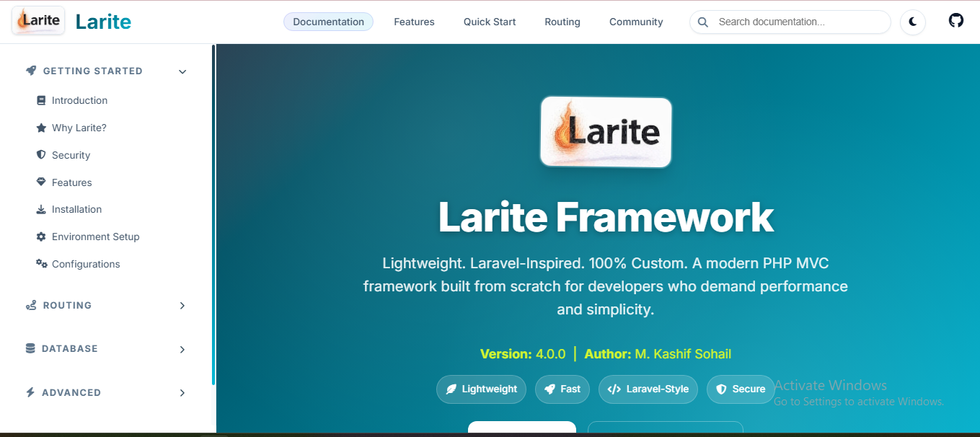The width and height of the screenshot is (980, 437).
Task: Click the star icon next to Why Larite?
Action: coord(41,128)
